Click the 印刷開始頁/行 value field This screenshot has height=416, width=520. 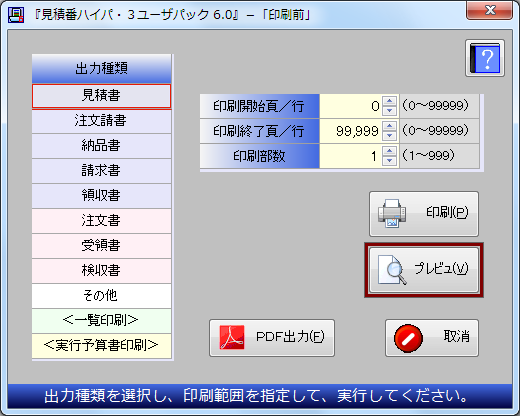pos(351,106)
